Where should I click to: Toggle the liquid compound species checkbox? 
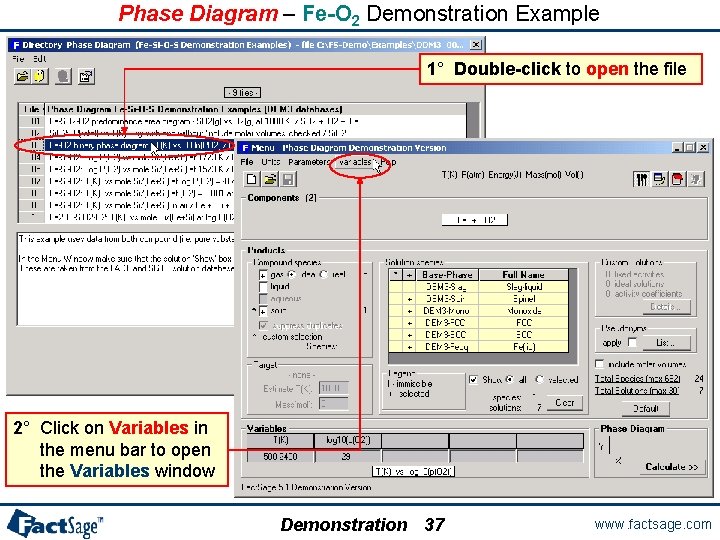(263, 287)
